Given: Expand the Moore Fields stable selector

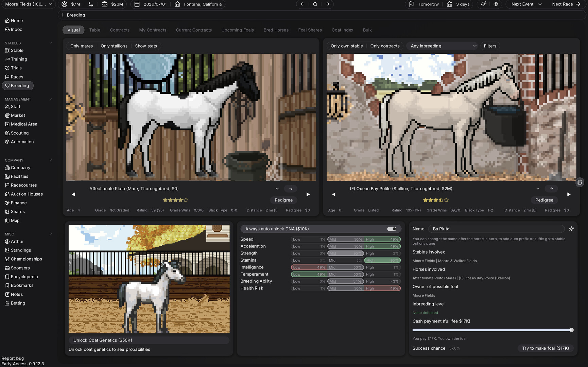Looking at the screenshot, I should click(x=29, y=4).
